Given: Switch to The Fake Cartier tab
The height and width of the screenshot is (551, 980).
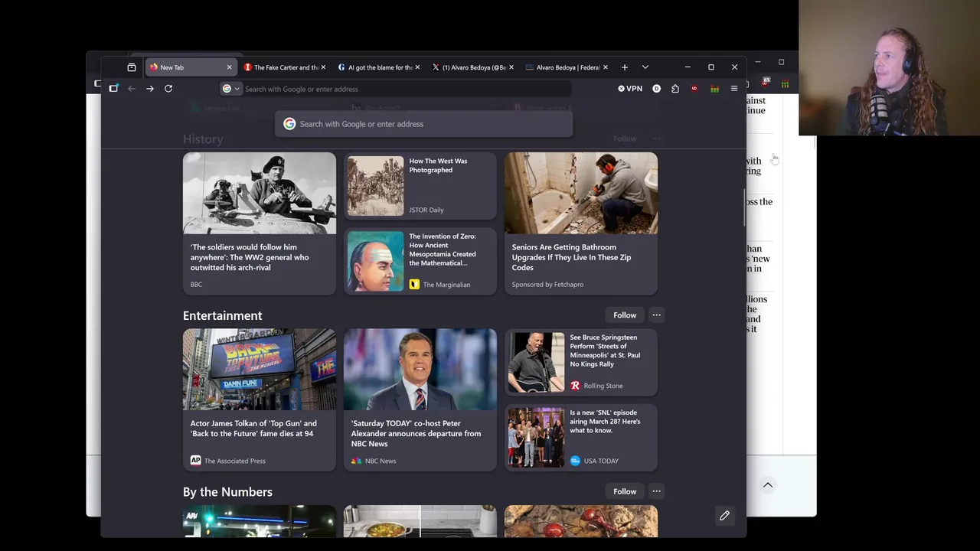Looking at the screenshot, I should (284, 67).
